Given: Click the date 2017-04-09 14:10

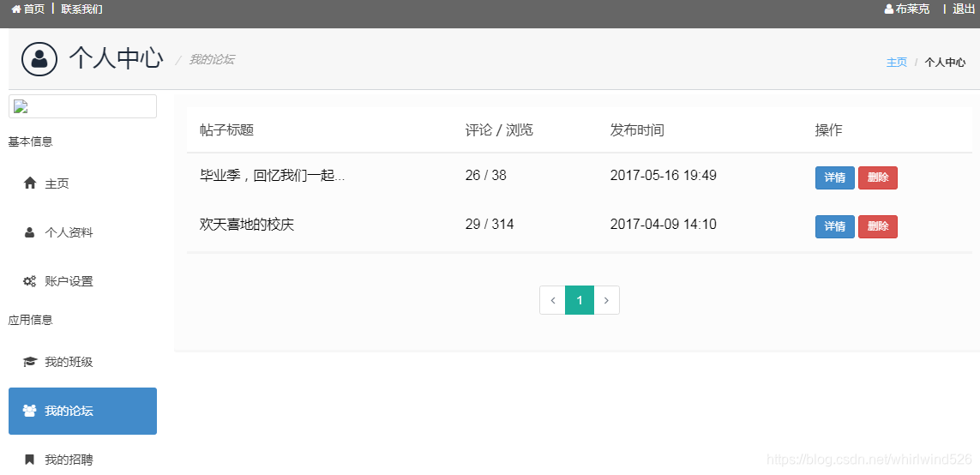Looking at the screenshot, I should (x=663, y=225).
